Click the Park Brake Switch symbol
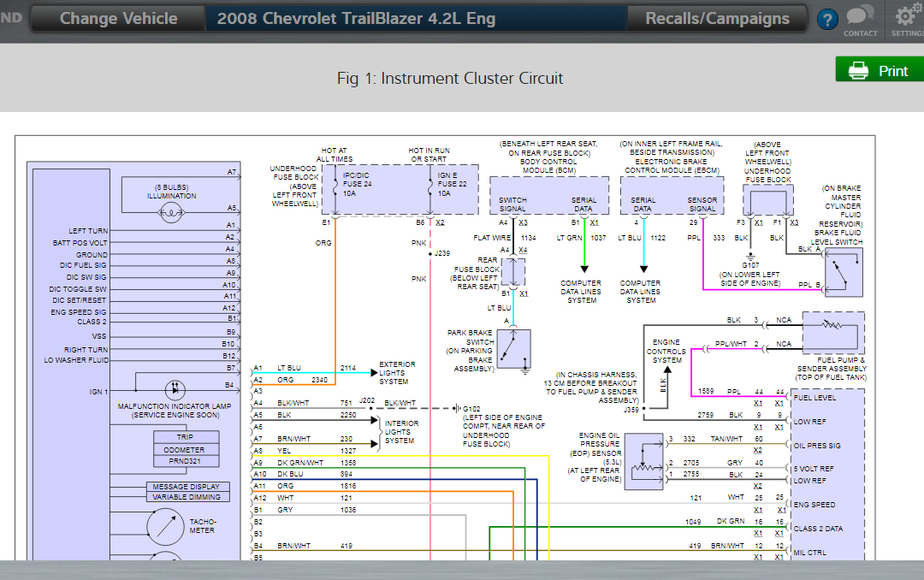 [x=514, y=350]
